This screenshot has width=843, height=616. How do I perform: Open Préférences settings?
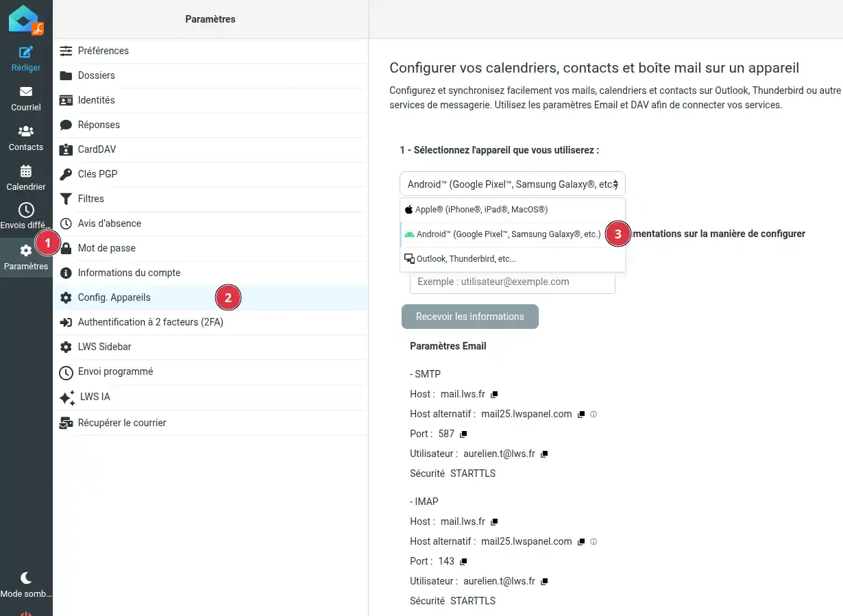tap(210, 51)
